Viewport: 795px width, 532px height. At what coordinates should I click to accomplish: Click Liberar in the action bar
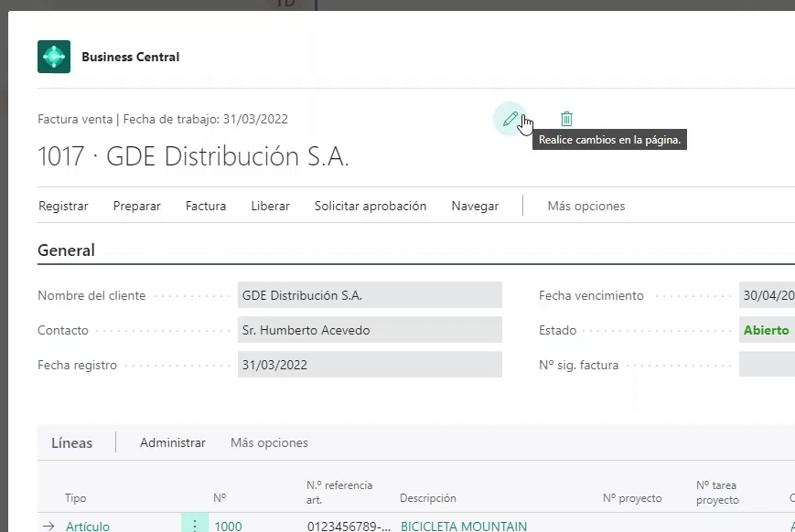pos(270,206)
